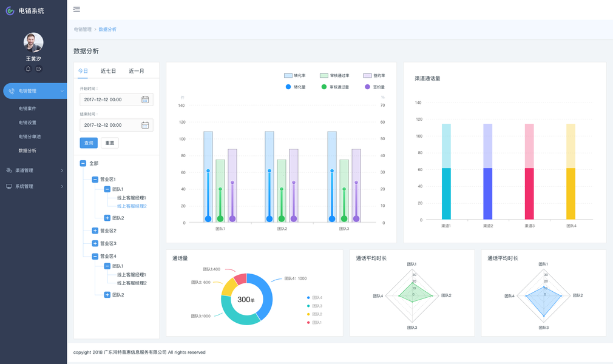Open the calendar picker for the end time
The image size is (613, 364).
coord(145,125)
